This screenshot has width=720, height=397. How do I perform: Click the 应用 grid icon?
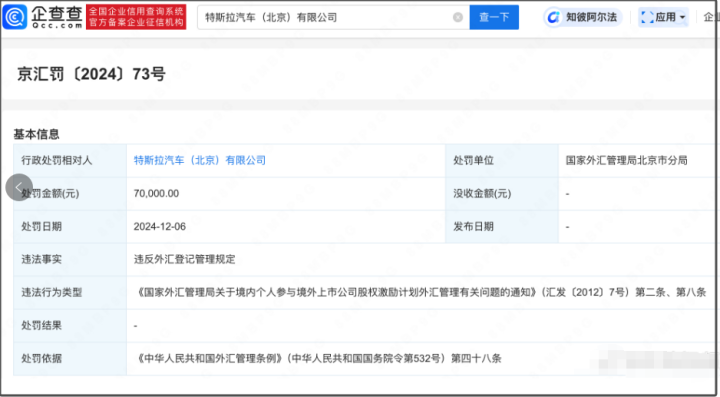(x=647, y=17)
